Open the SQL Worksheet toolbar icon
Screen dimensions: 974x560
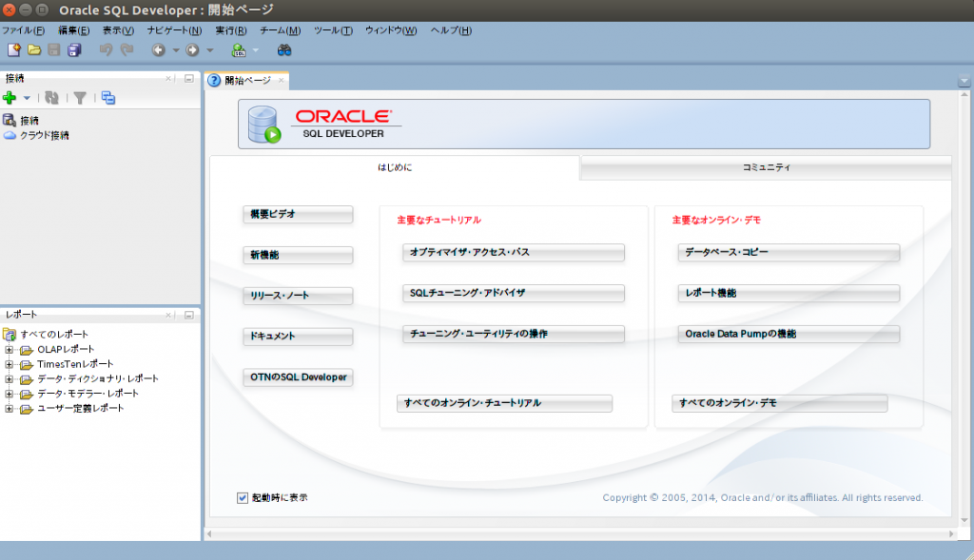click(x=239, y=50)
